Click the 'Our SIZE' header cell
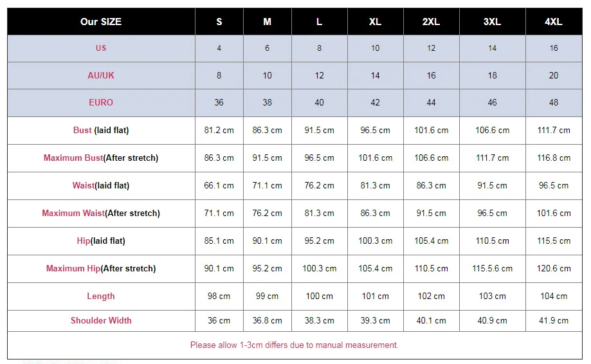This screenshot has width=591, height=364. click(x=101, y=21)
